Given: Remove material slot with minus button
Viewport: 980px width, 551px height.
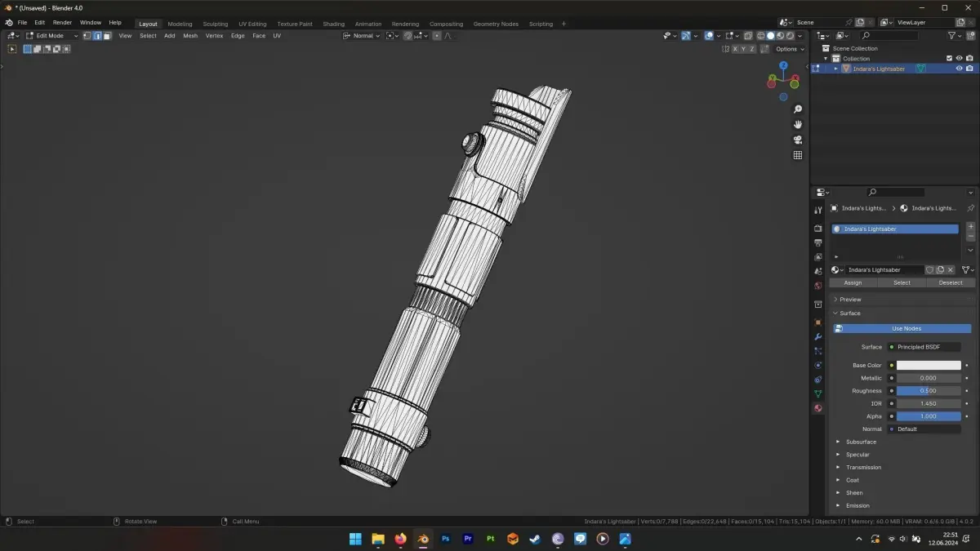Looking at the screenshot, I should click(970, 237).
